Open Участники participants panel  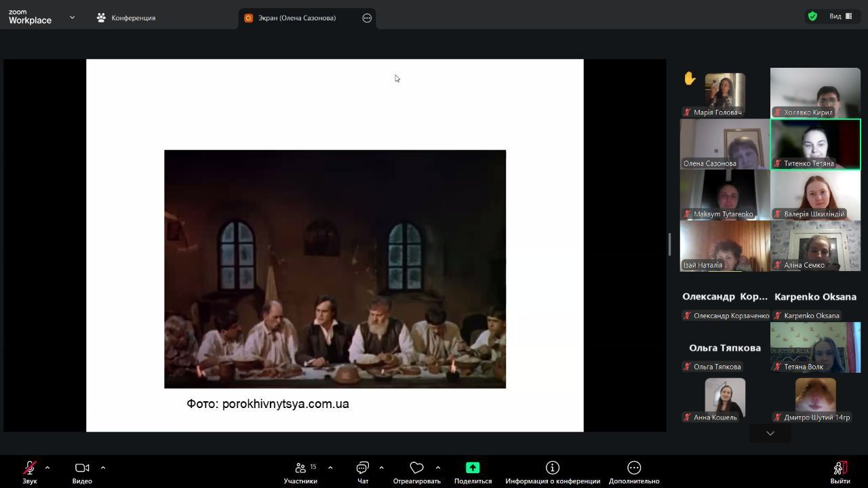tap(300, 471)
